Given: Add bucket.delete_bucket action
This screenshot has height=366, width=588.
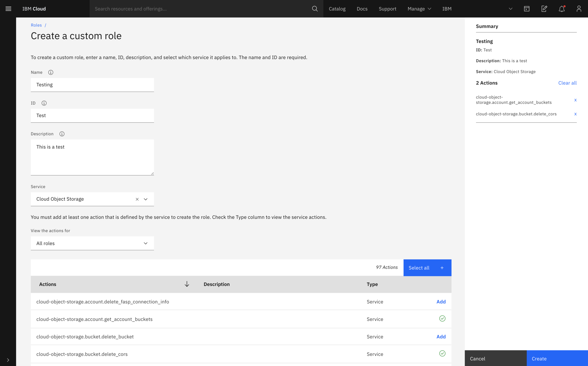Looking at the screenshot, I should 441,336.
